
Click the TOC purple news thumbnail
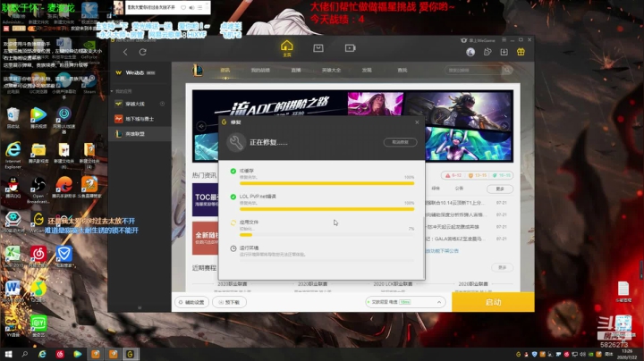205,200
